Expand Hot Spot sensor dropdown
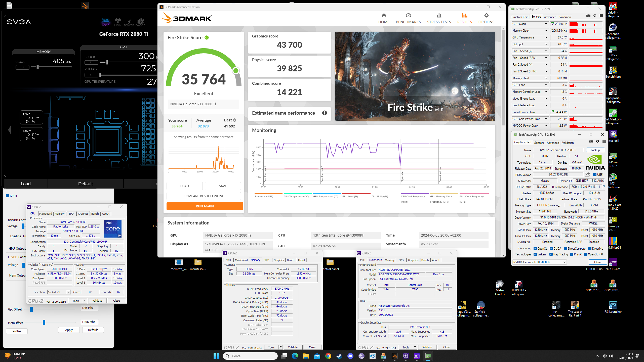Image resolution: width=644 pixels, height=362 pixels. pos(546,44)
